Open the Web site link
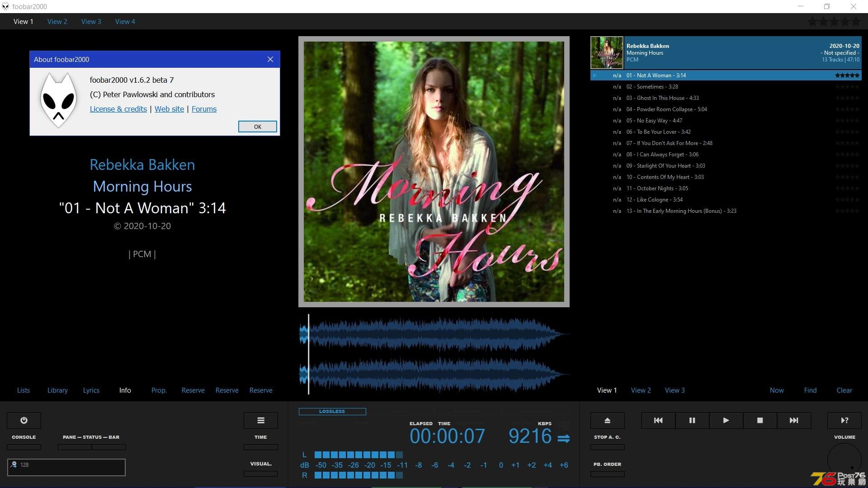The width and height of the screenshot is (868, 488). pyautogui.click(x=170, y=109)
